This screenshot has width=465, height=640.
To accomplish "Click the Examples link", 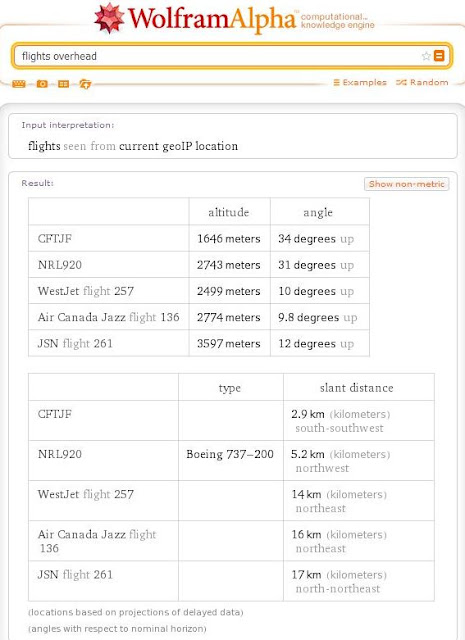I will point(360,82).
